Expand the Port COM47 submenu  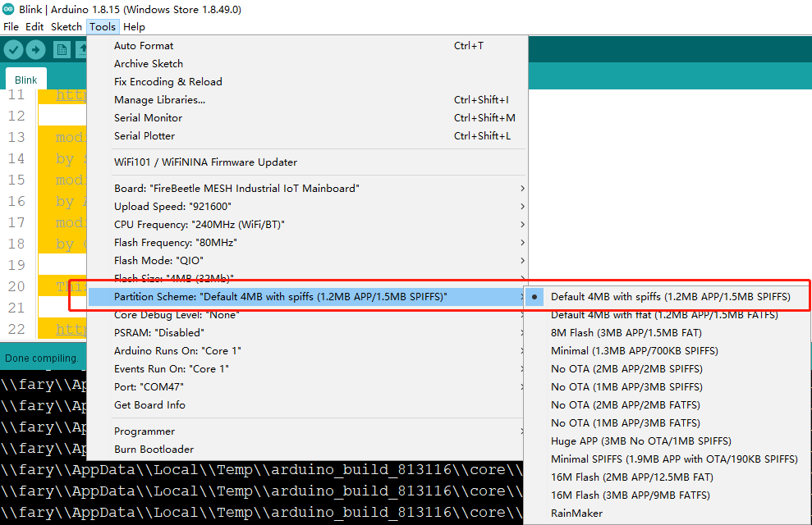click(308, 387)
